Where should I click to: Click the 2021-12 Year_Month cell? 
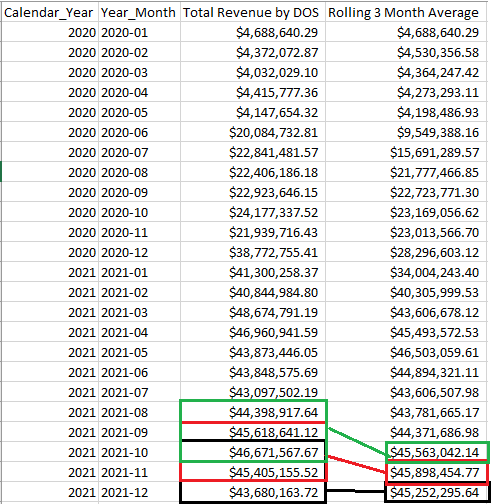coord(139,492)
